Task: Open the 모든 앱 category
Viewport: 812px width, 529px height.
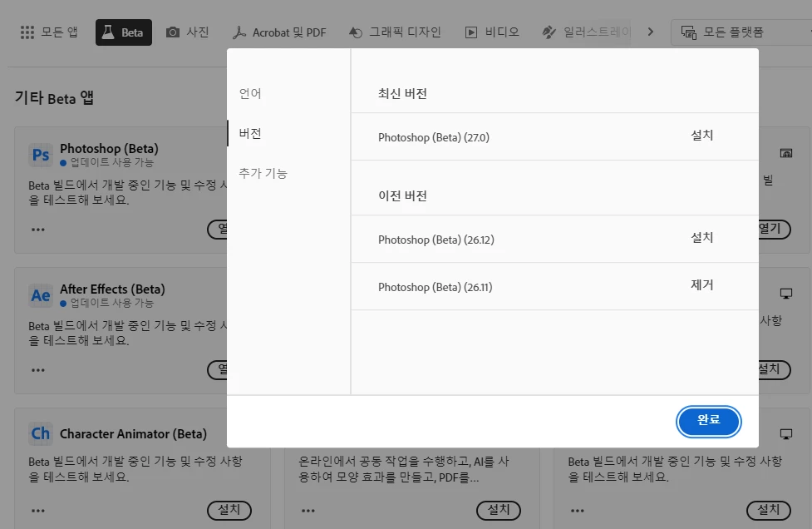Action: (49, 32)
